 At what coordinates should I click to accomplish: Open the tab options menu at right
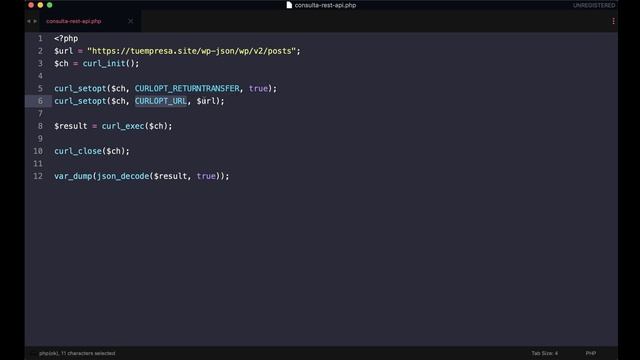pyautogui.click(x=613, y=21)
